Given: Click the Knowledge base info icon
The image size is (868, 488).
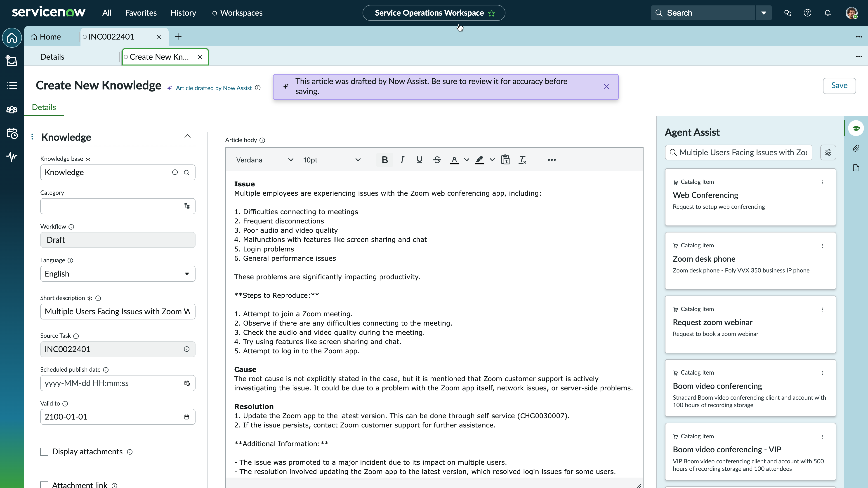Looking at the screenshot, I should (175, 172).
